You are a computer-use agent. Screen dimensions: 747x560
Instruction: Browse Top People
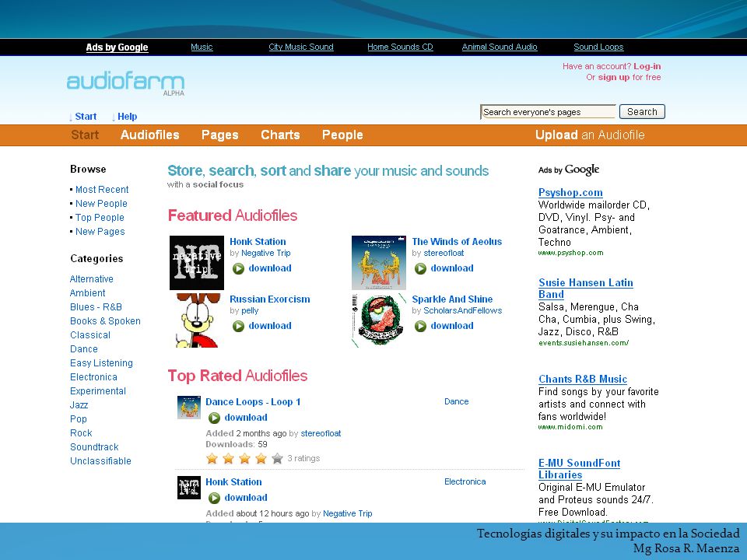tap(100, 218)
